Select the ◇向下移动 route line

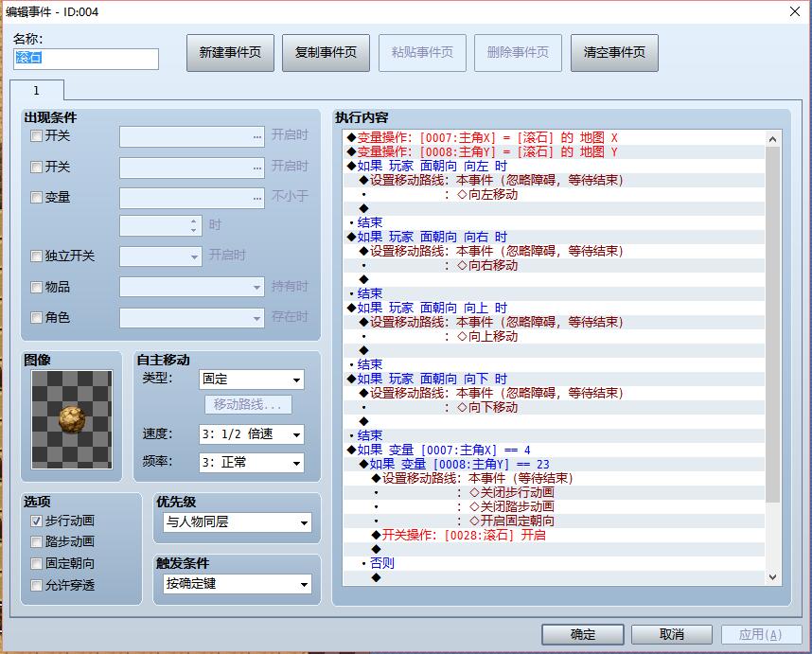click(x=554, y=408)
